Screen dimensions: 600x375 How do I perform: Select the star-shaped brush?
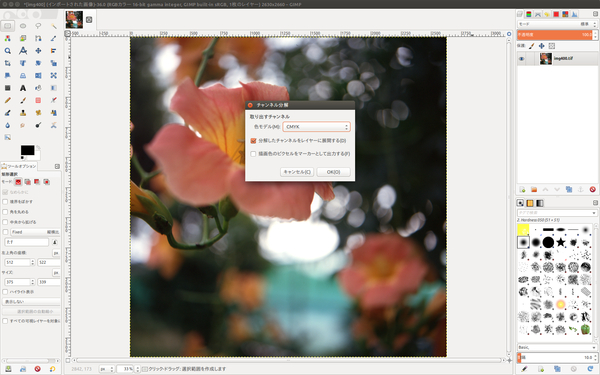point(561,242)
